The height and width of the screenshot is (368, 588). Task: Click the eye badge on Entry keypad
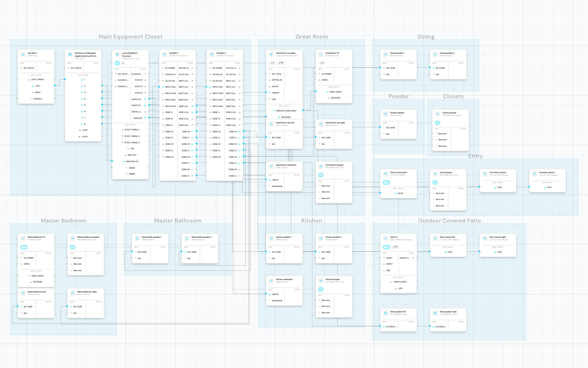tap(435, 183)
